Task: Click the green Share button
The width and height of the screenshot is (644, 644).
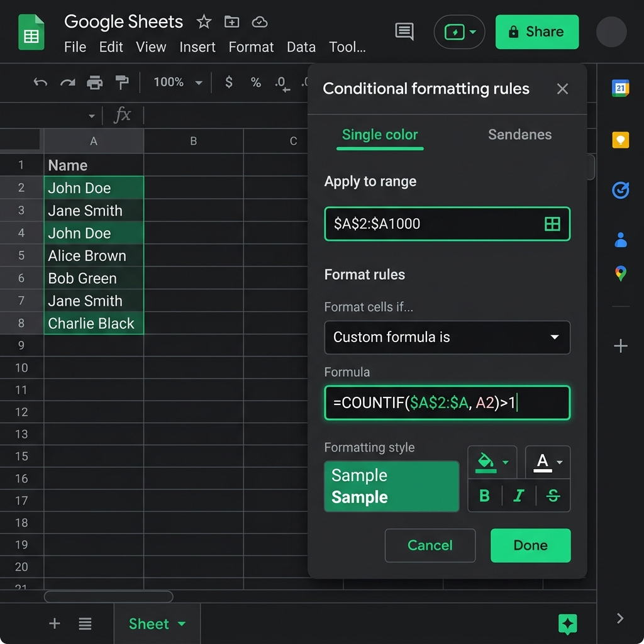Action: [537, 32]
